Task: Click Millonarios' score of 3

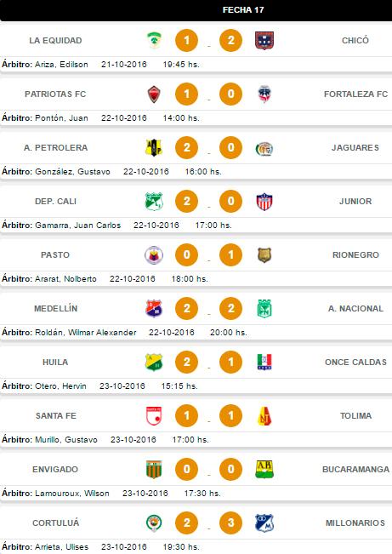Action: 230,523
